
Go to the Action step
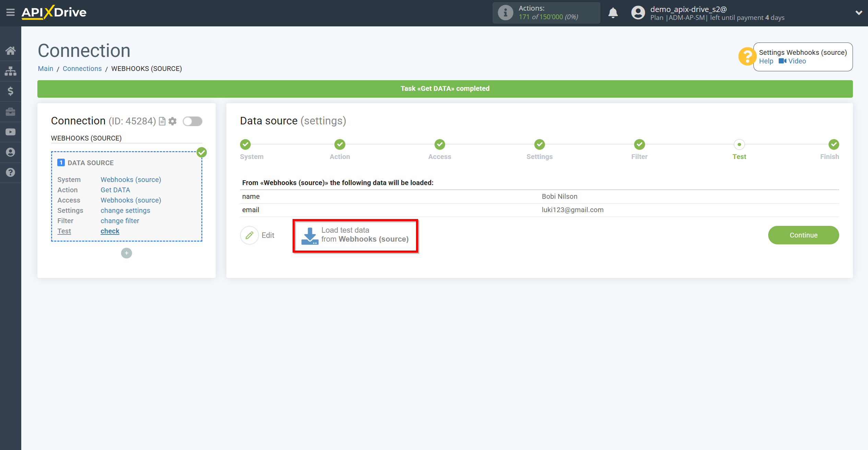coord(340,145)
